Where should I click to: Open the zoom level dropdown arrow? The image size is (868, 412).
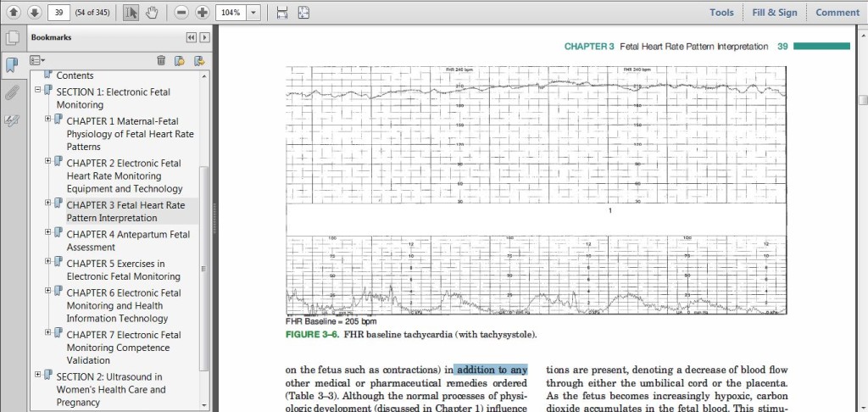click(x=253, y=12)
